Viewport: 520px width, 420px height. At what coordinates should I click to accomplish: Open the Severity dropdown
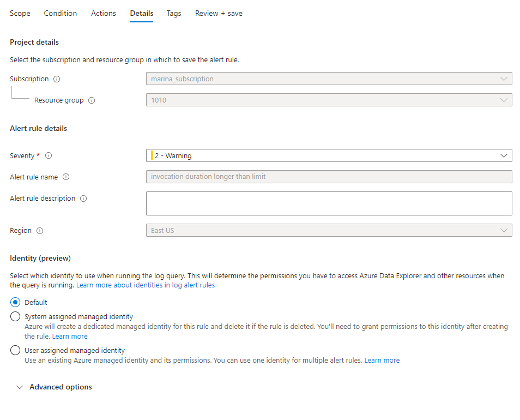(329, 155)
